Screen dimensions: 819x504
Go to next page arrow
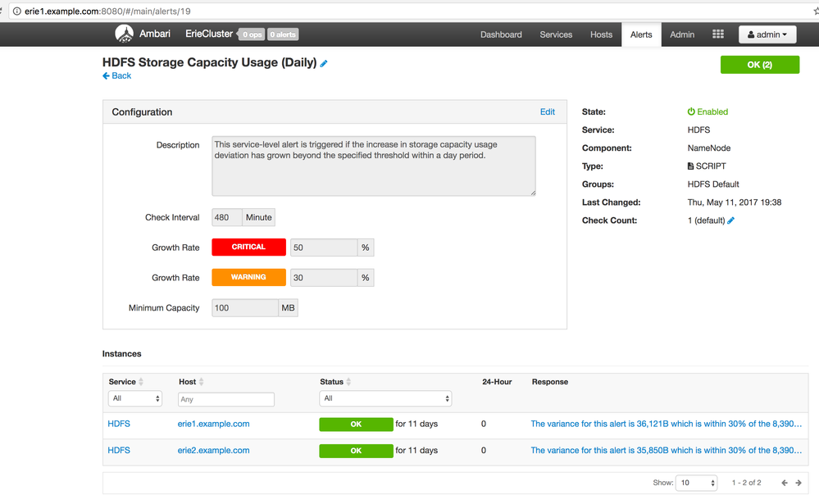pos(799,483)
